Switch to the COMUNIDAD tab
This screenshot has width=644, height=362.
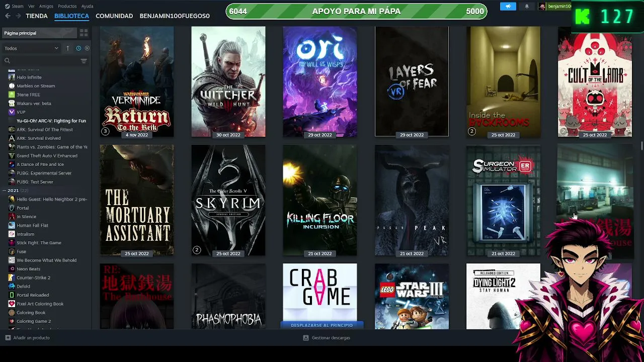pyautogui.click(x=114, y=16)
